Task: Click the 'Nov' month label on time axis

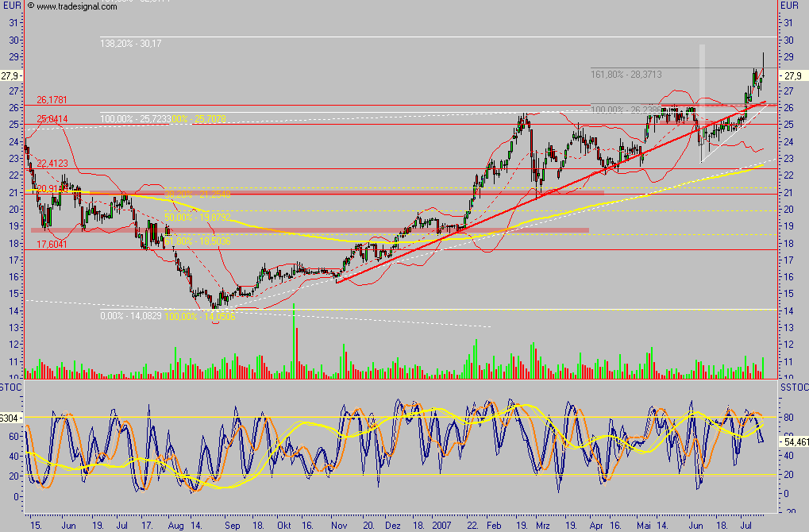Action: 339,526
